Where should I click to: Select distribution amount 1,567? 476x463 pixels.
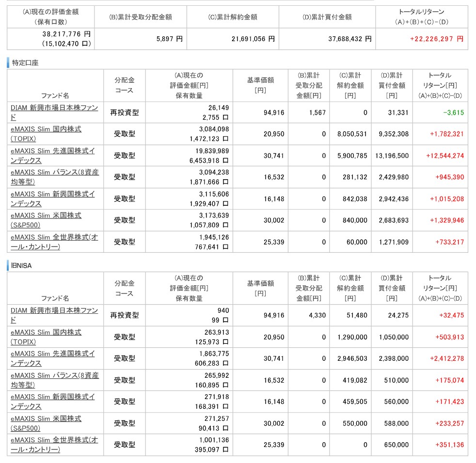pyautogui.click(x=317, y=112)
